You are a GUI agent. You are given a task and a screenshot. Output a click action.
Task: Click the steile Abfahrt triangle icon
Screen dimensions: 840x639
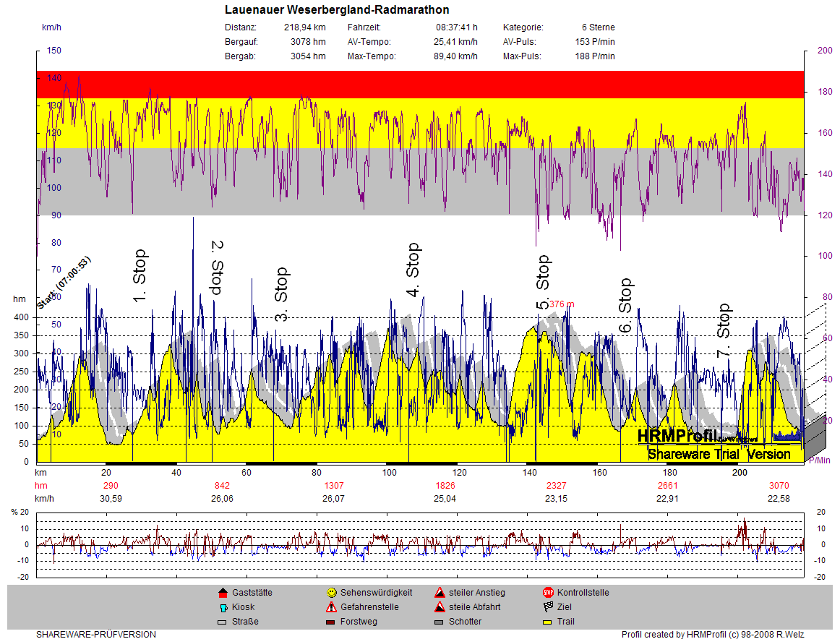pyautogui.click(x=439, y=607)
